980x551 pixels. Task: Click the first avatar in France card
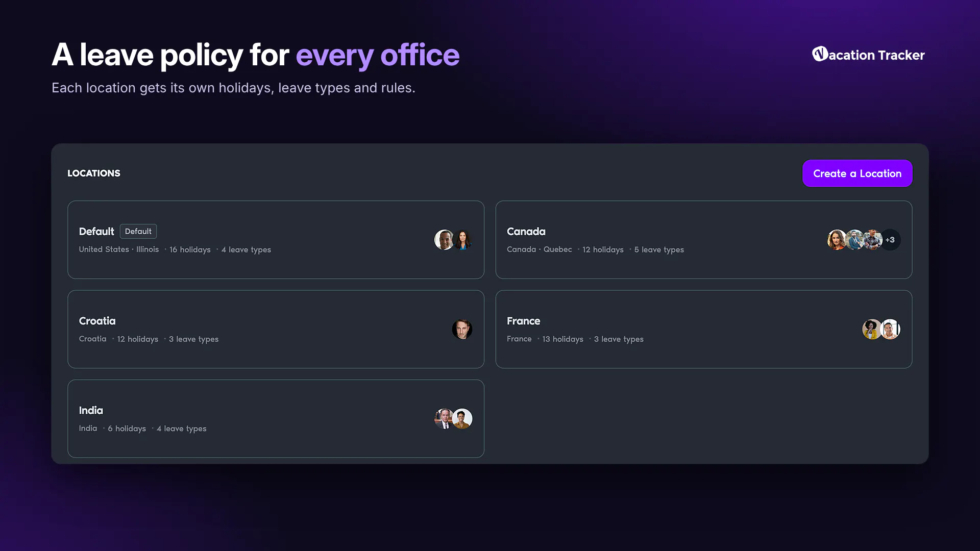pyautogui.click(x=872, y=329)
